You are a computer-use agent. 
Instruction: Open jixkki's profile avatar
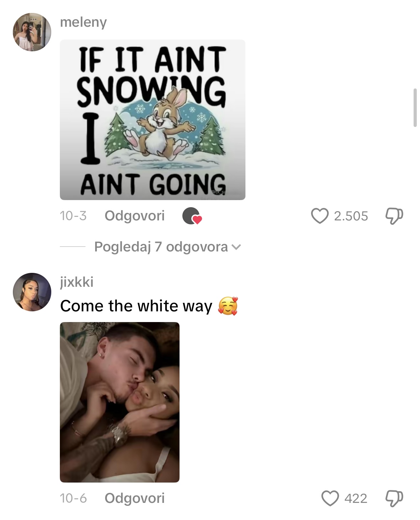coord(32,292)
